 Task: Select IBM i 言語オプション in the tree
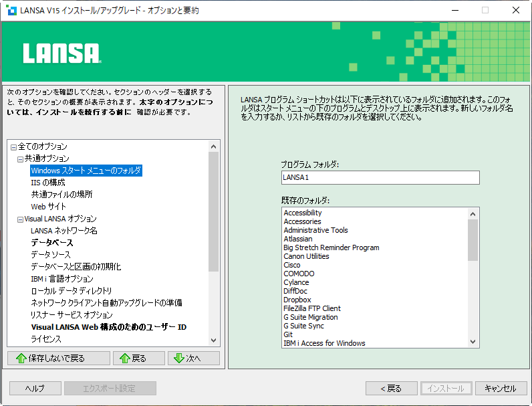click(62, 279)
